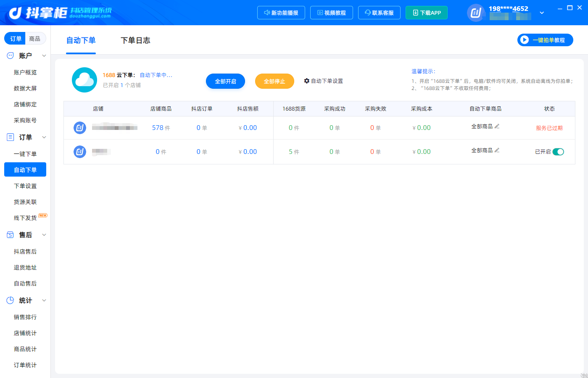Open 数据大屏 from sidebar
The image size is (588, 378).
point(25,88)
